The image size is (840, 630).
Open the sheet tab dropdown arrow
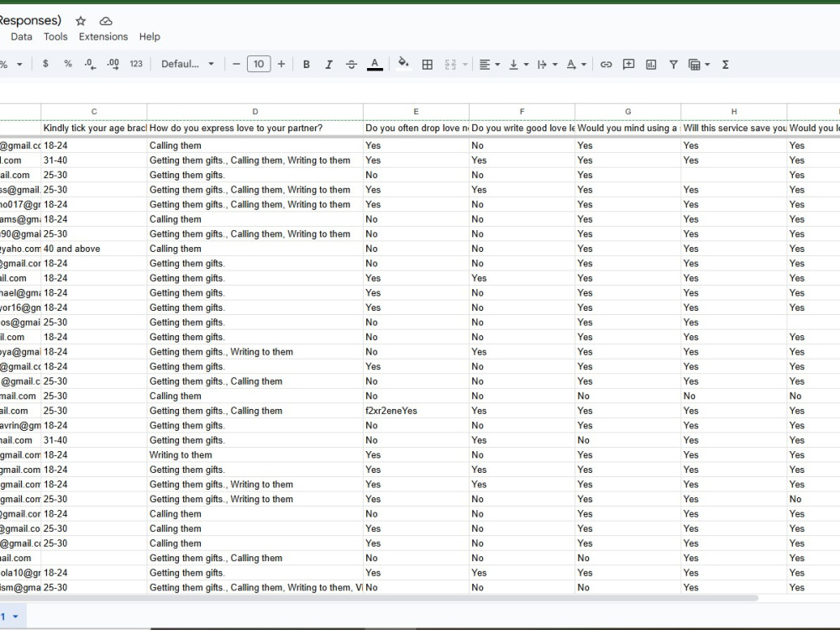coord(15,617)
